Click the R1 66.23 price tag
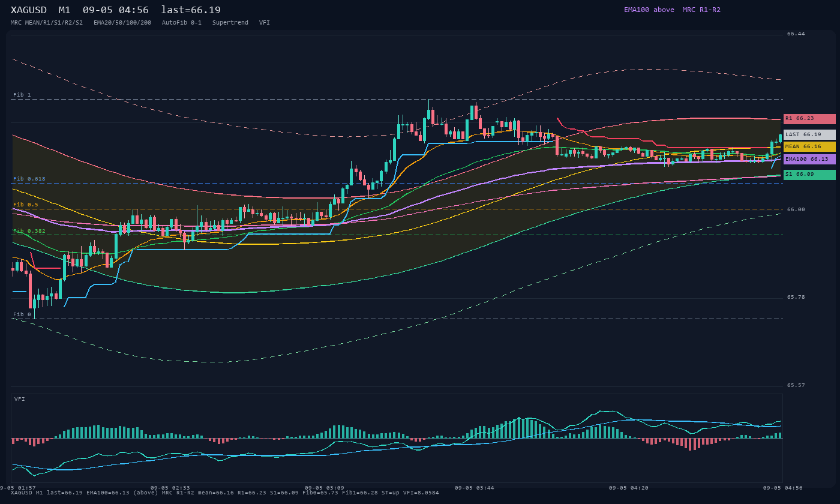 (809, 119)
